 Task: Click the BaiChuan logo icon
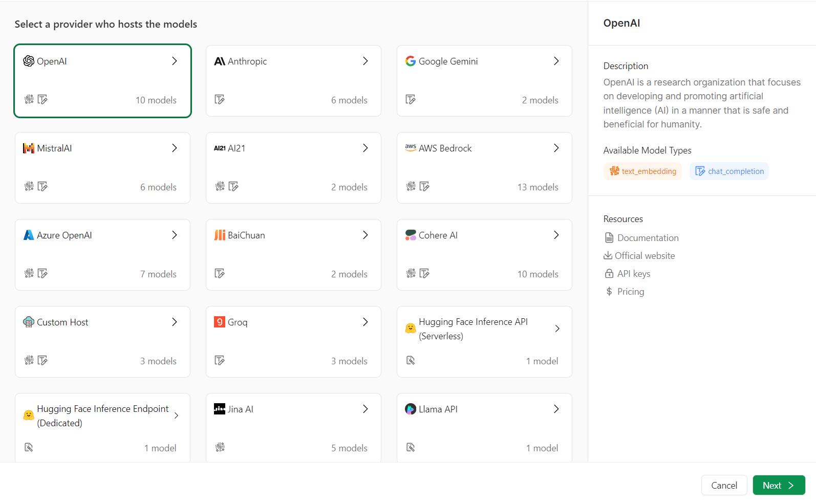click(220, 235)
